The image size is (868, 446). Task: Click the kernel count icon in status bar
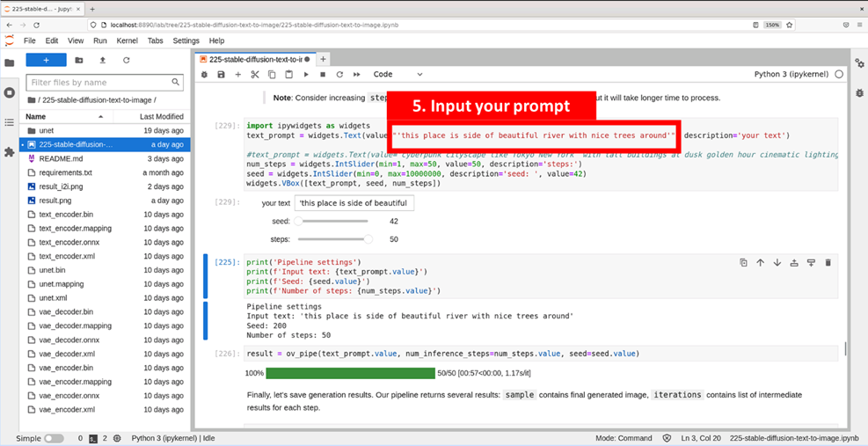(117, 438)
